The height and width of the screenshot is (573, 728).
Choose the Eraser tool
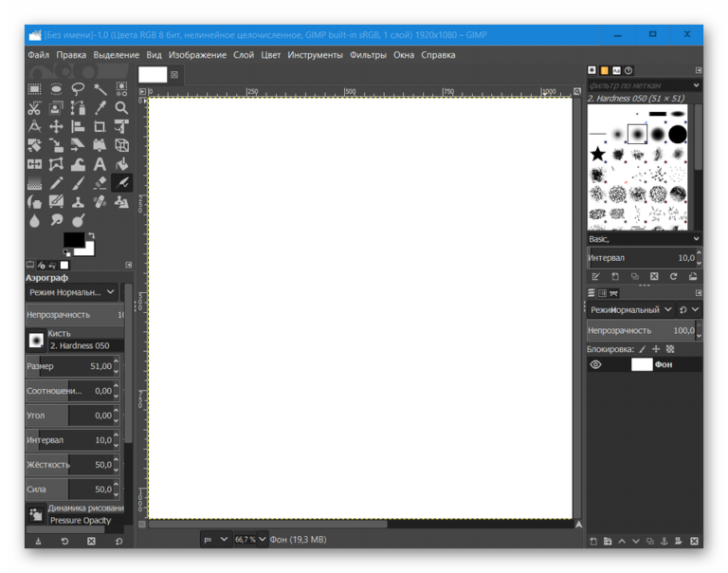click(100, 183)
